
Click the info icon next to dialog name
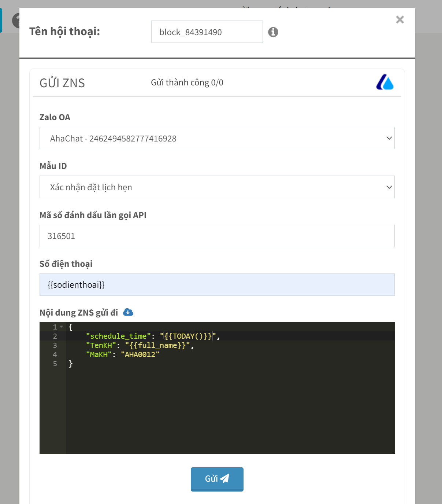[273, 32]
